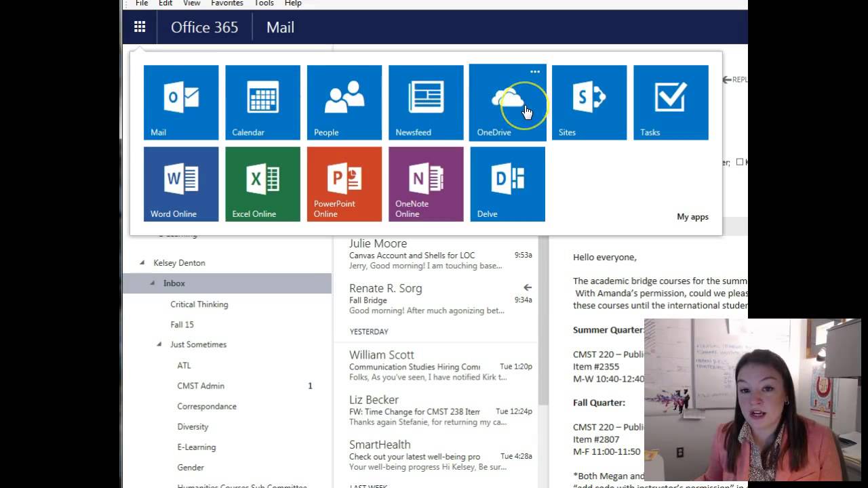Open the app launcher waffle icon
The height and width of the screenshot is (488, 868).
[x=140, y=27]
